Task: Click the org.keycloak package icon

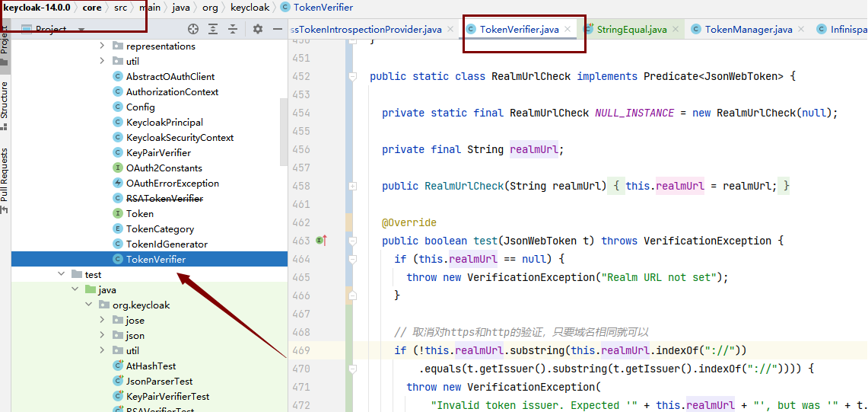Action: pos(103,305)
